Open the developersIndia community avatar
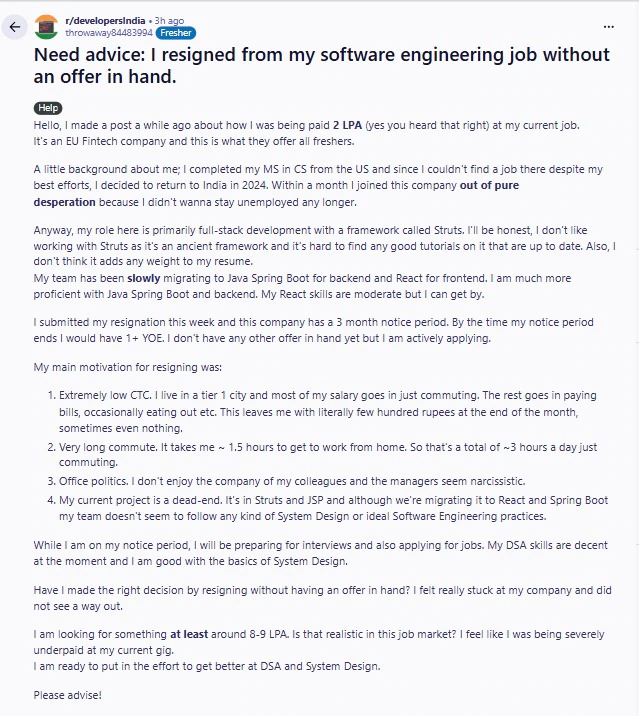 pos(46,27)
